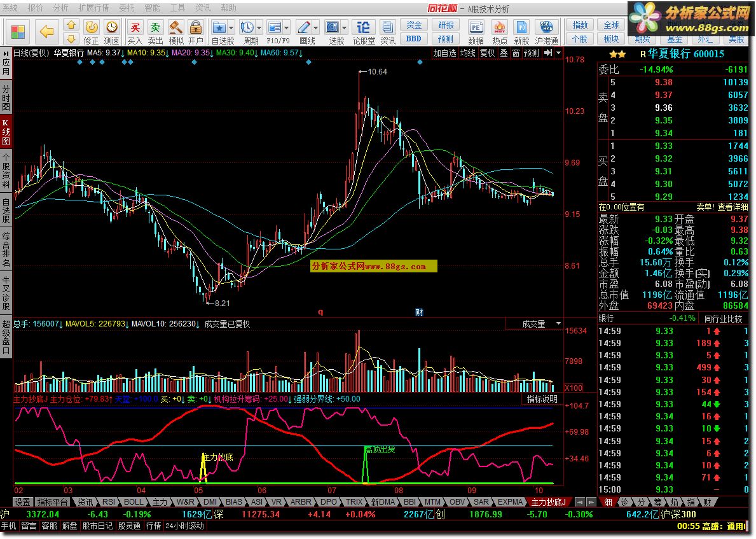This screenshot has height=539, width=756.
Task: Click the 资金 funds button
Action: click(x=414, y=25)
